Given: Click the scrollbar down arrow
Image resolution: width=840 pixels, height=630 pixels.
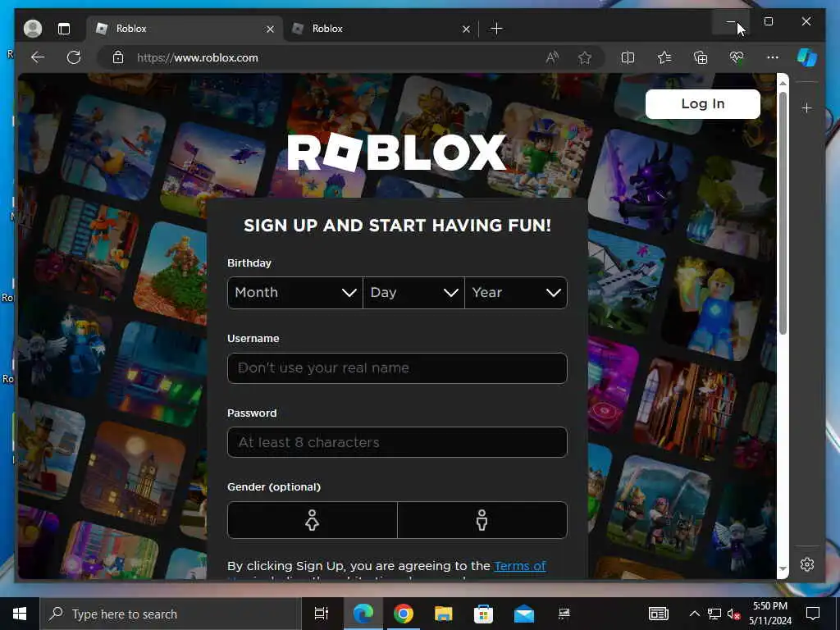Looking at the screenshot, I should 783,569.
